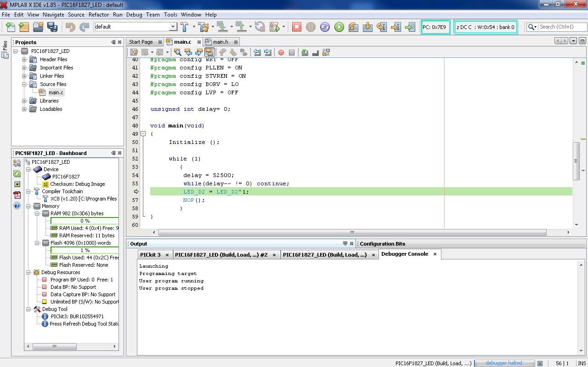Collapse the Memory node in Dashboard
This screenshot has height=367, width=588.
click(28, 206)
